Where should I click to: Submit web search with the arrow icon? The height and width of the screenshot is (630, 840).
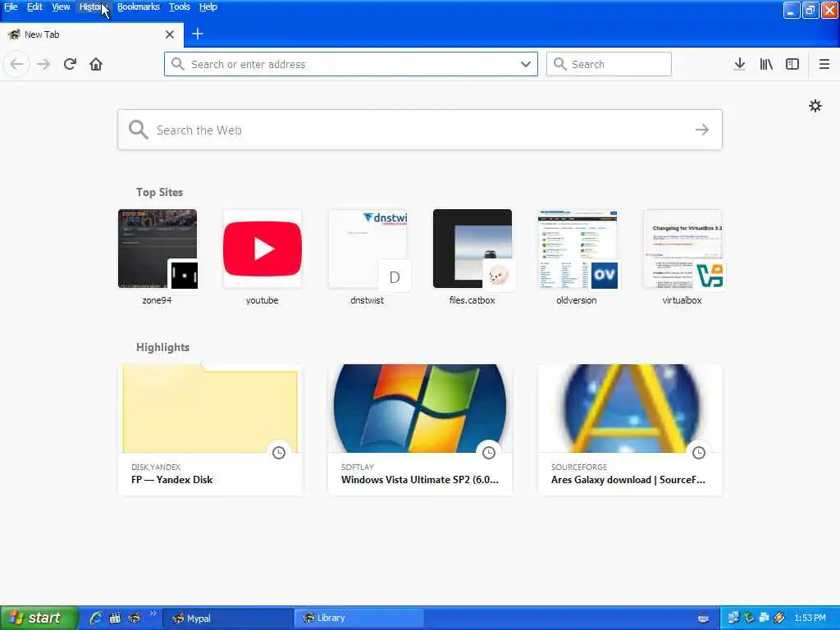tap(702, 130)
